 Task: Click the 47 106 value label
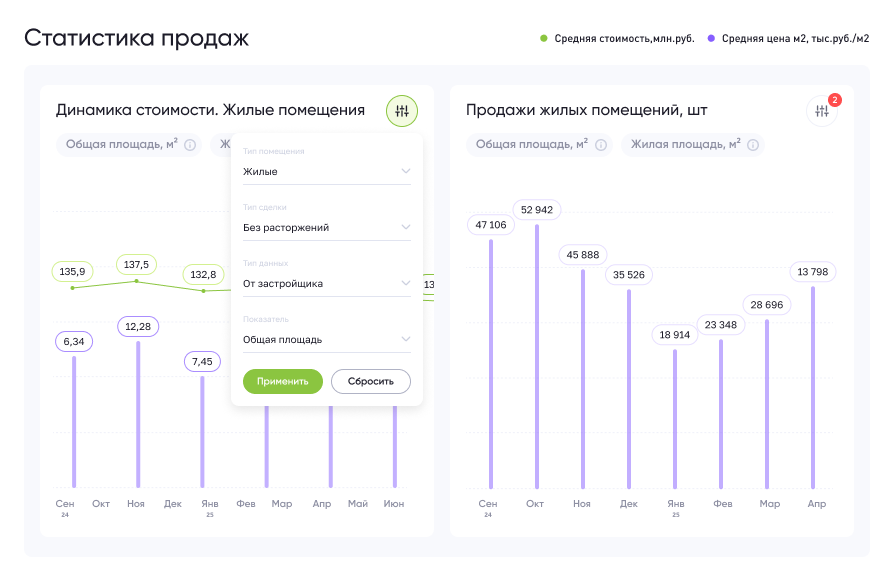[x=491, y=225]
